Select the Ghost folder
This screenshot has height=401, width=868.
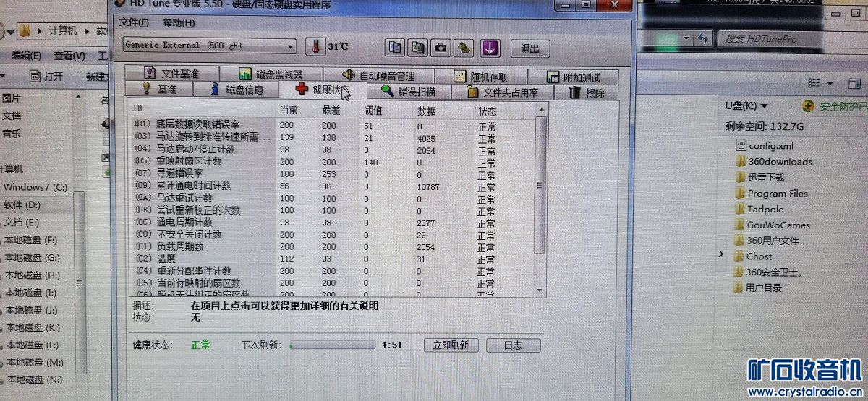point(753,256)
